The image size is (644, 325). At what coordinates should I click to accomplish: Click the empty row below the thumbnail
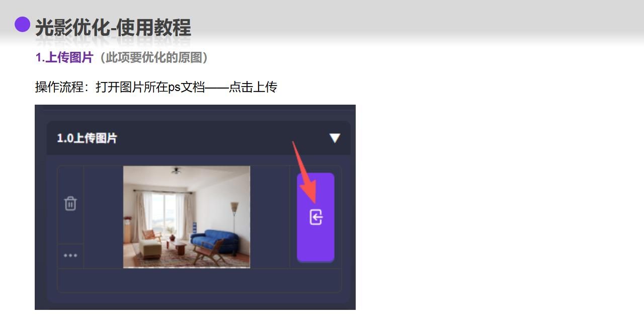click(x=199, y=280)
